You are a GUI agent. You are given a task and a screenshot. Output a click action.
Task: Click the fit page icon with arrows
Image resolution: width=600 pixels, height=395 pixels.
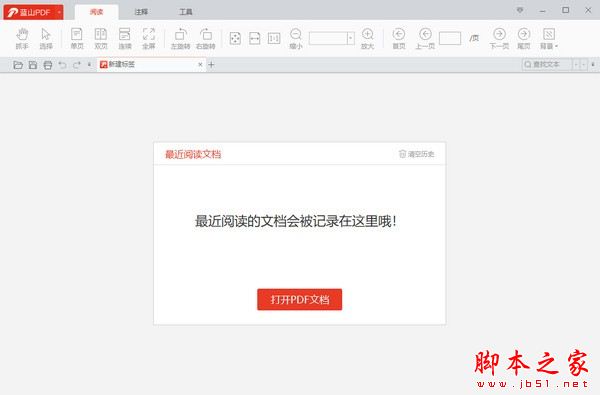click(x=235, y=38)
